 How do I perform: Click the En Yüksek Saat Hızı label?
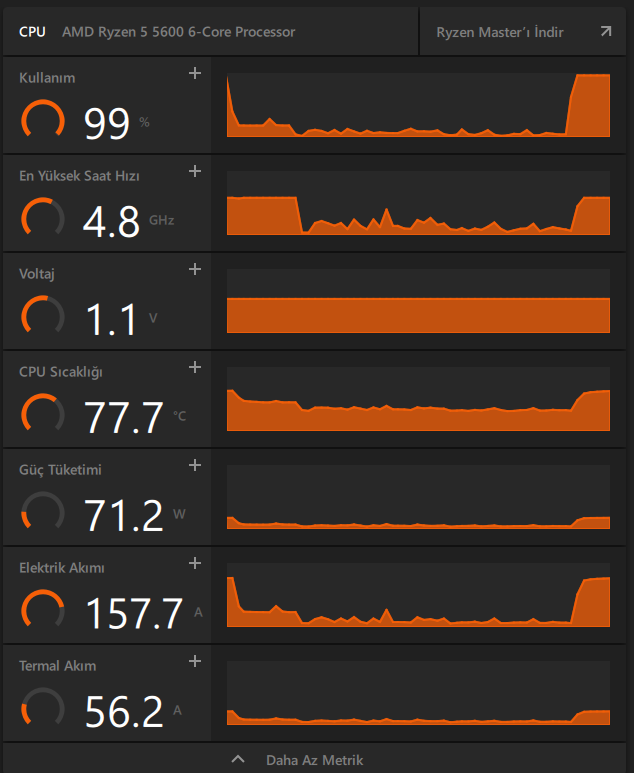coord(79,176)
